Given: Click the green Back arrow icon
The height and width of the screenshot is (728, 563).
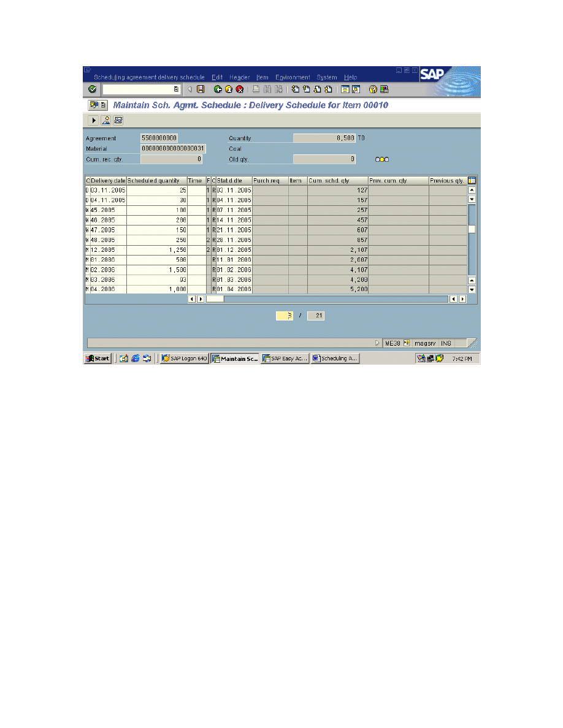Looking at the screenshot, I should coord(218,89).
